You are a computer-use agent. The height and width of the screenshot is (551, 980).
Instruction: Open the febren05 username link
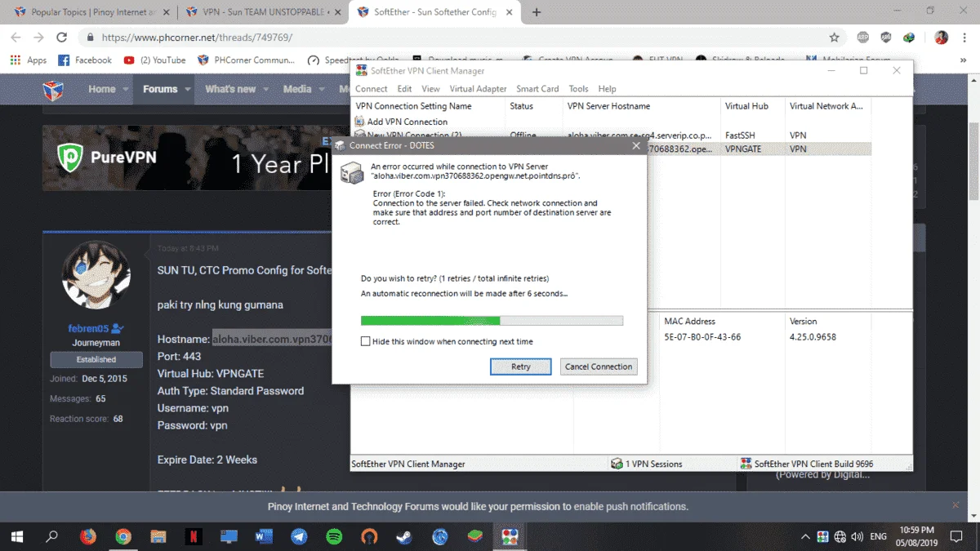click(88, 328)
